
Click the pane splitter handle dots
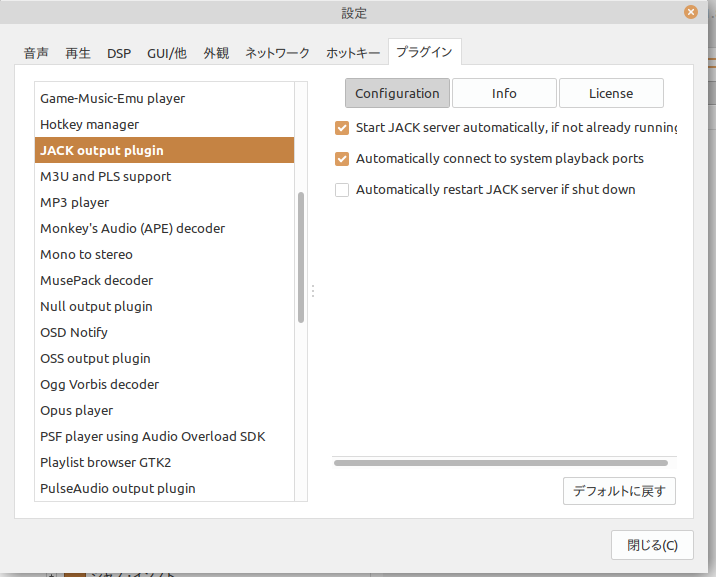point(313,291)
